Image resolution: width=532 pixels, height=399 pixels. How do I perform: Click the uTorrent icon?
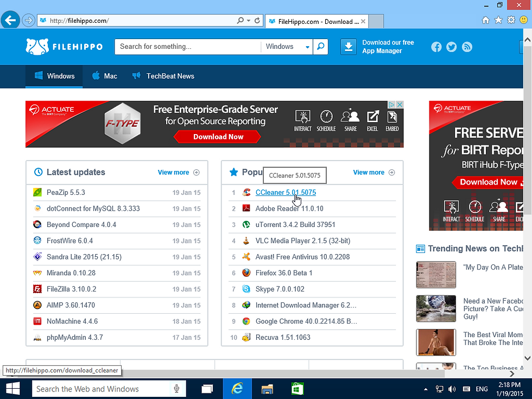(246, 225)
